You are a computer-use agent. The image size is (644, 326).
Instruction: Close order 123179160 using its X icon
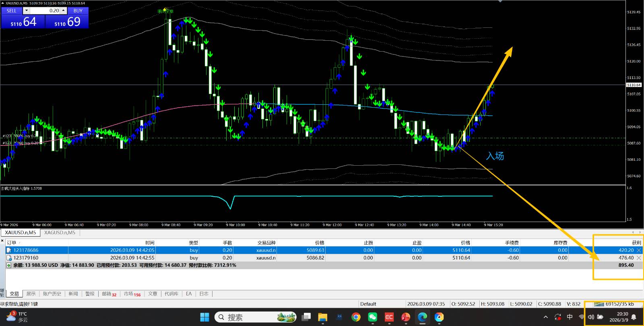click(x=639, y=258)
